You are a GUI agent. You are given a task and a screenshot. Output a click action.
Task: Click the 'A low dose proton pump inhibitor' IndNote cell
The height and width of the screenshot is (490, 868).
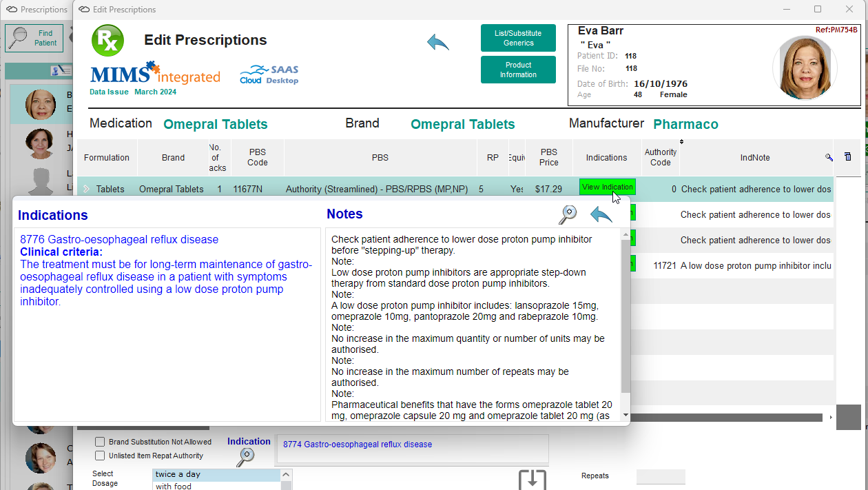pyautogui.click(x=756, y=265)
